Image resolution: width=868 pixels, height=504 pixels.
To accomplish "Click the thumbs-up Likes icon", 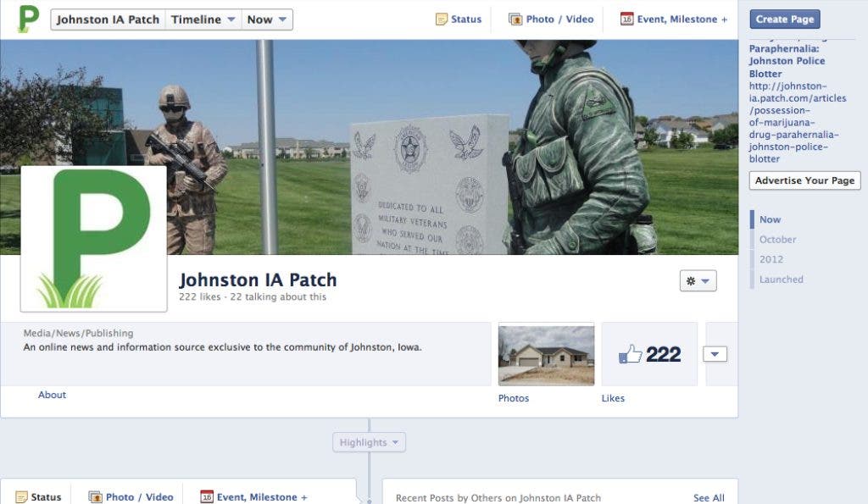I will point(630,354).
